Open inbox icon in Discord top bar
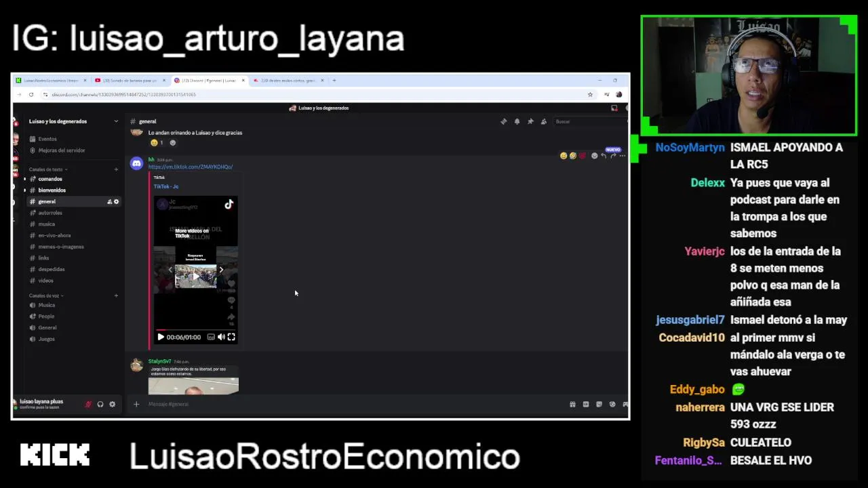Image resolution: width=868 pixels, height=488 pixels. (x=614, y=108)
